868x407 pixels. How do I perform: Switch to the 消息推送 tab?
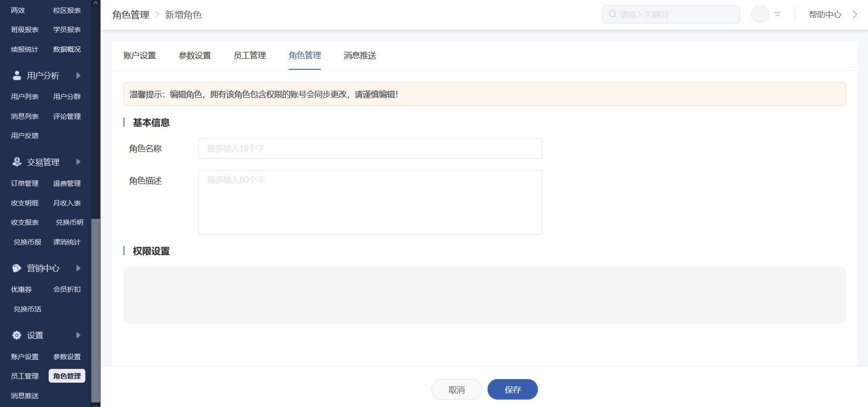click(x=360, y=56)
